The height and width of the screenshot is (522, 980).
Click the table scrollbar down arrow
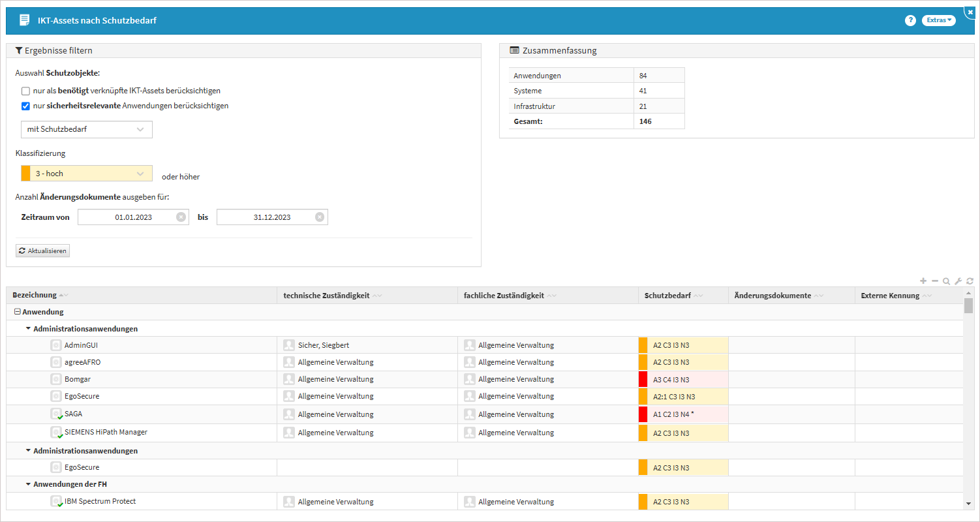click(968, 503)
